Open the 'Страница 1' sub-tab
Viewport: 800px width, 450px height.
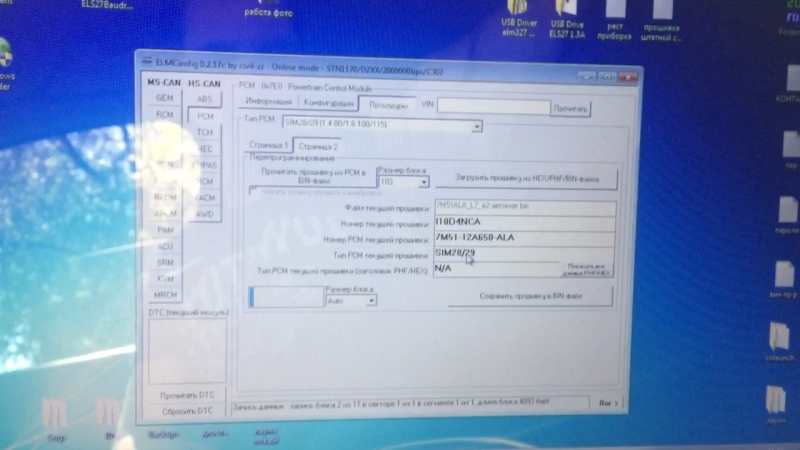click(x=269, y=145)
